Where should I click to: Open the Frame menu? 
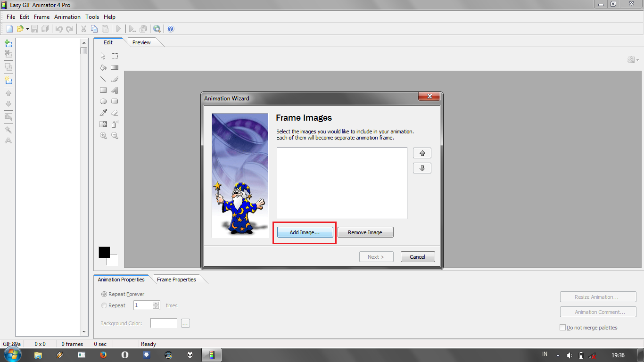41,16
